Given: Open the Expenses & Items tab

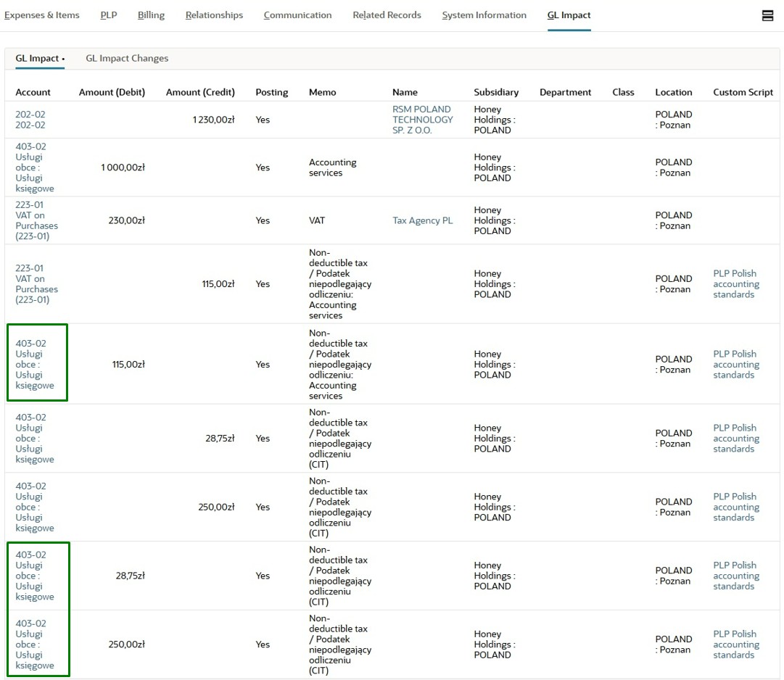Looking at the screenshot, I should click(x=42, y=15).
